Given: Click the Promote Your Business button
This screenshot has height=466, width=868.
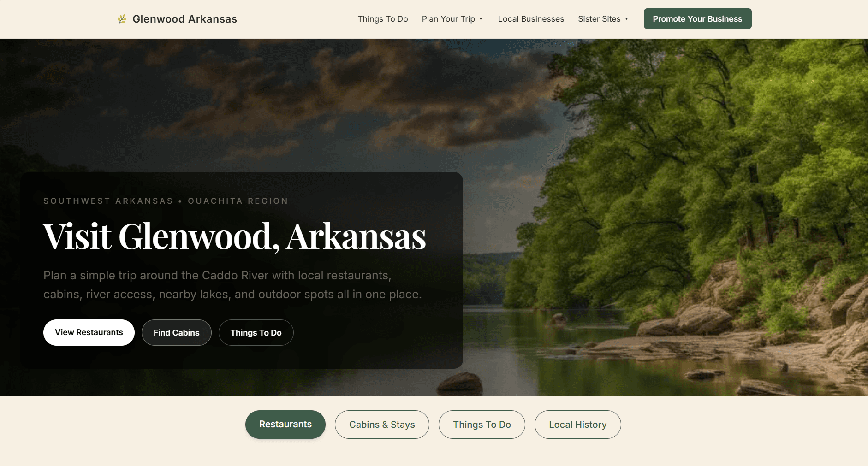Looking at the screenshot, I should (697, 19).
